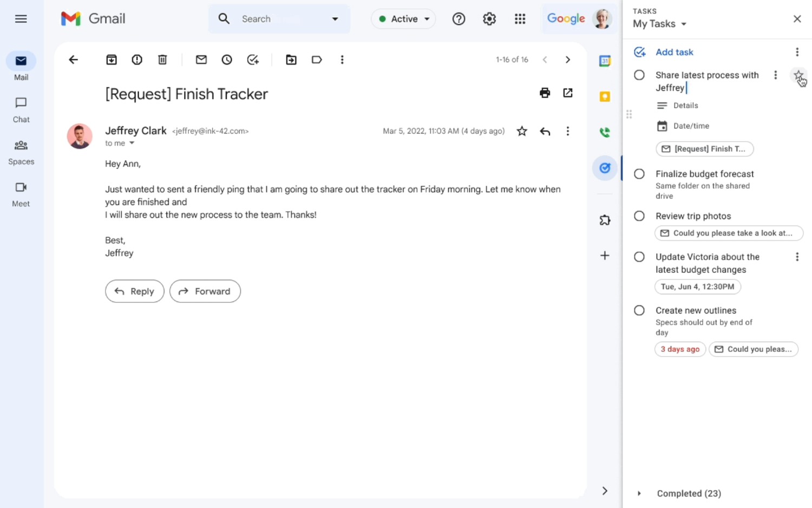Report this email as spam
The height and width of the screenshot is (508, 812).
[137, 60]
